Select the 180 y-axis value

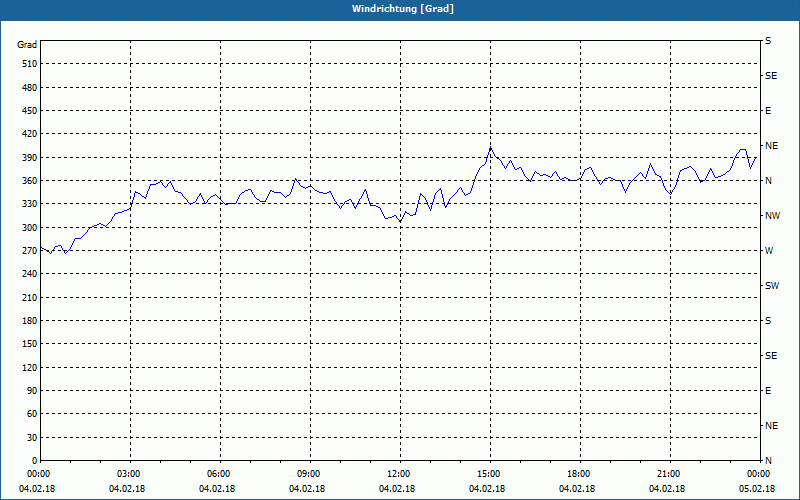tap(29, 320)
